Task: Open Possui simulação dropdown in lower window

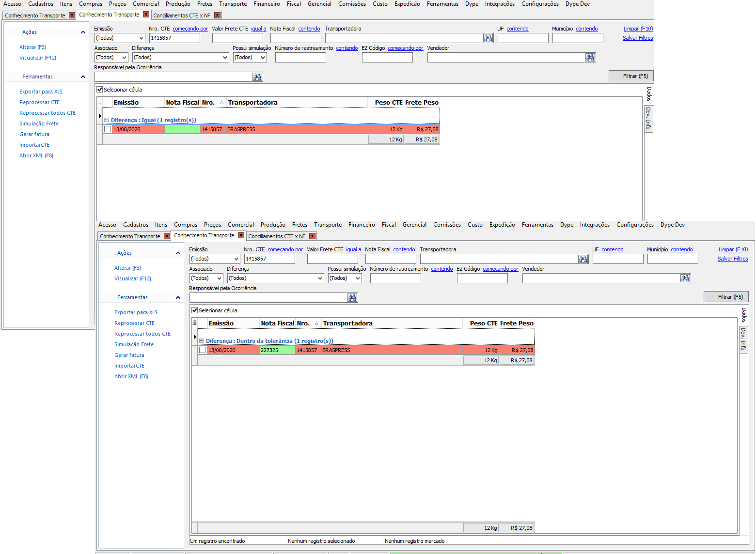Action: (x=358, y=278)
